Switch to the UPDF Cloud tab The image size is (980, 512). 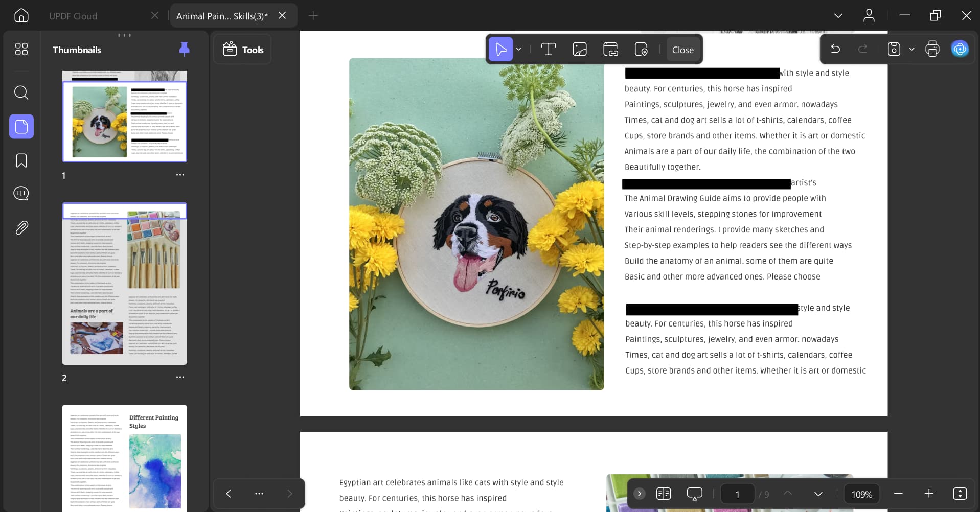pos(73,16)
